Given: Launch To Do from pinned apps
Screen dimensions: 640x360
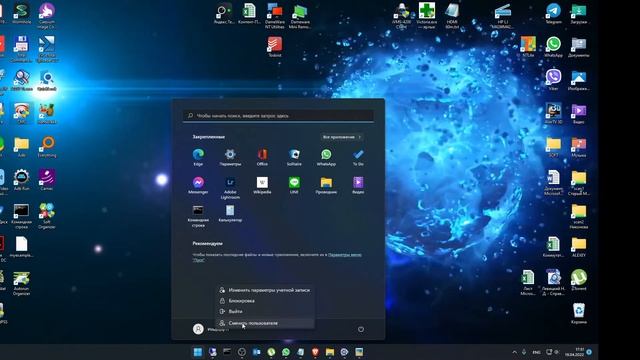Looking at the screenshot, I should [358, 157].
